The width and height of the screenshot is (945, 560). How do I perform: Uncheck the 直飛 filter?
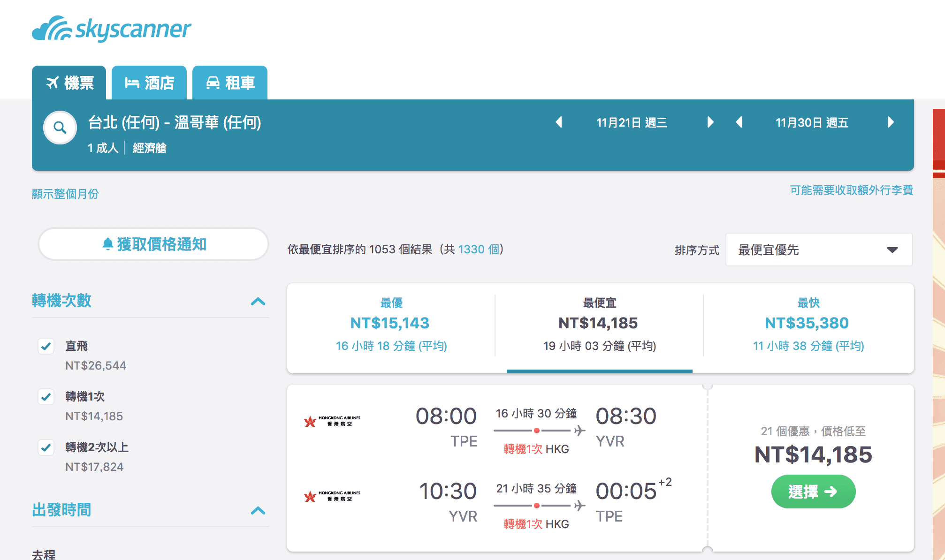46,347
